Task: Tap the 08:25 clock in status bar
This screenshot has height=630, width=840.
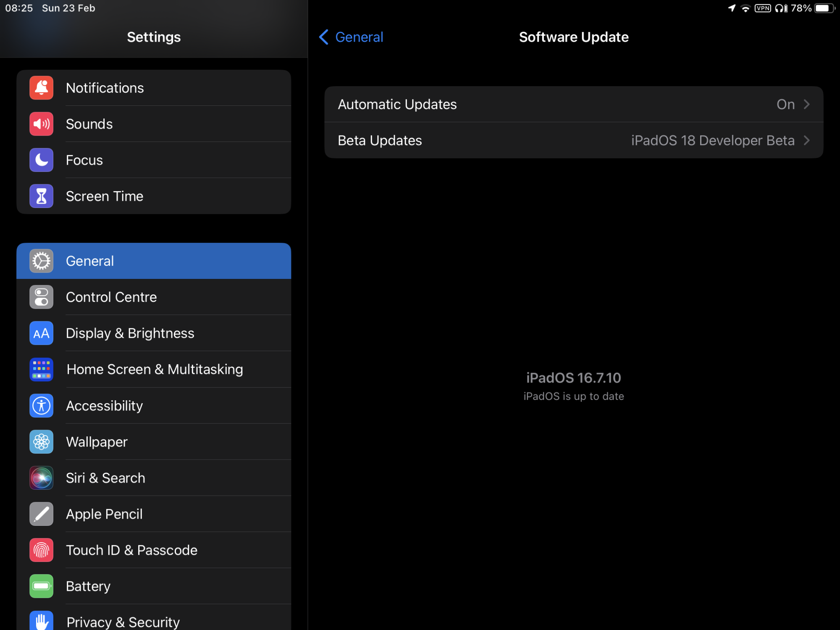Action: [x=19, y=8]
